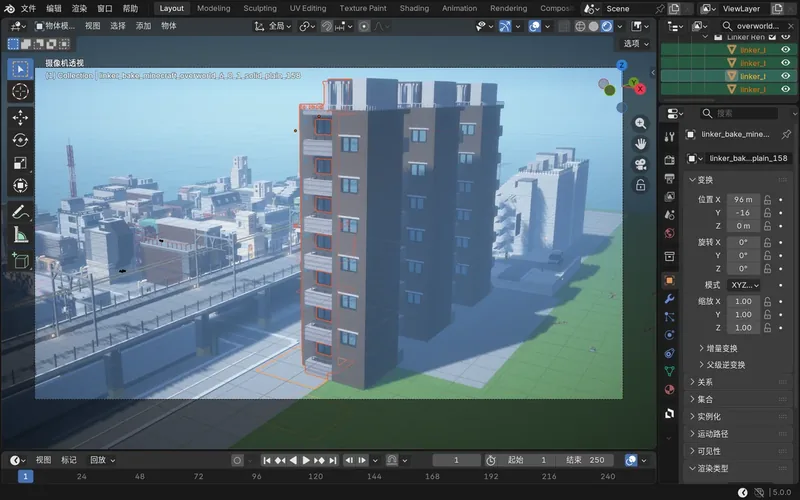Open the World properties tab

coord(669,233)
